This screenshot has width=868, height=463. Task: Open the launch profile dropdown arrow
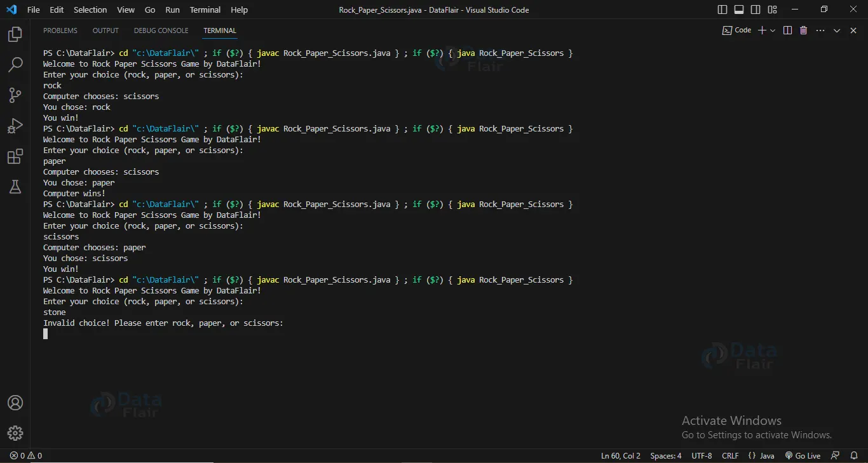coord(773,30)
